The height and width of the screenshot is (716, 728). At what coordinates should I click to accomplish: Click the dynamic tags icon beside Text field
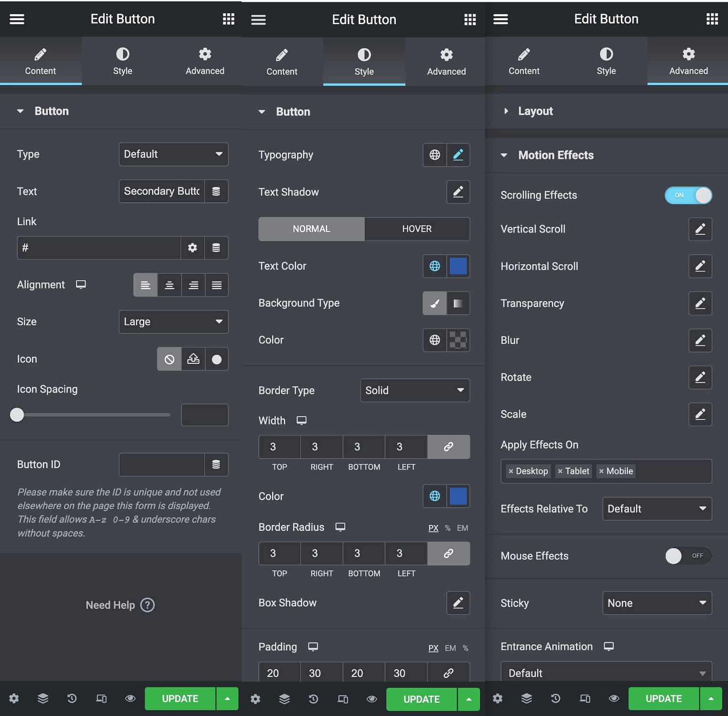[x=216, y=191]
